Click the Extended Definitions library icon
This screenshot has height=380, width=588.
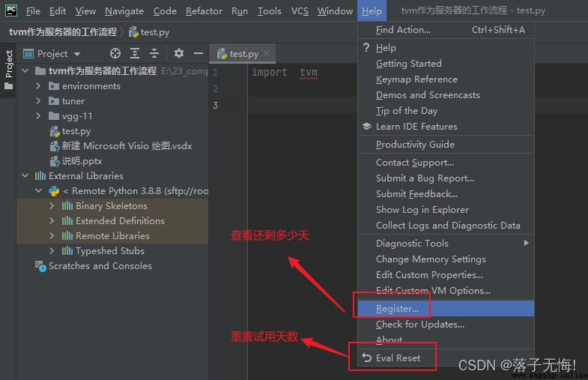67,221
